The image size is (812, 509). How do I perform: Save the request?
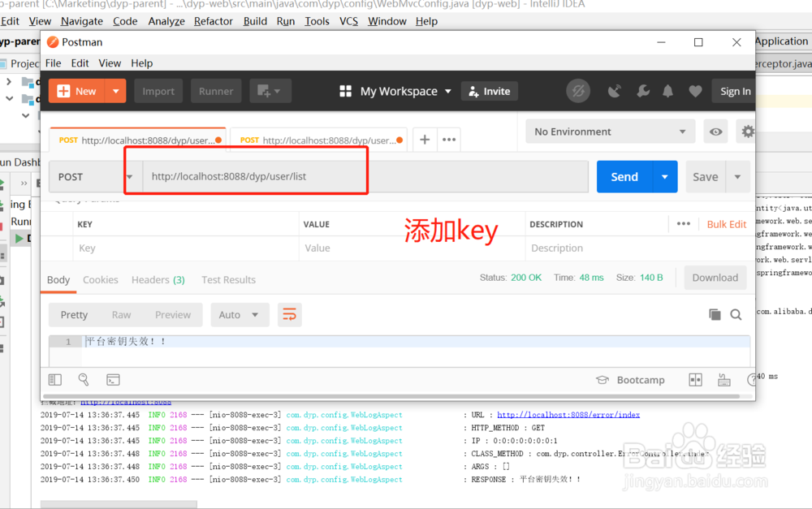pos(706,177)
